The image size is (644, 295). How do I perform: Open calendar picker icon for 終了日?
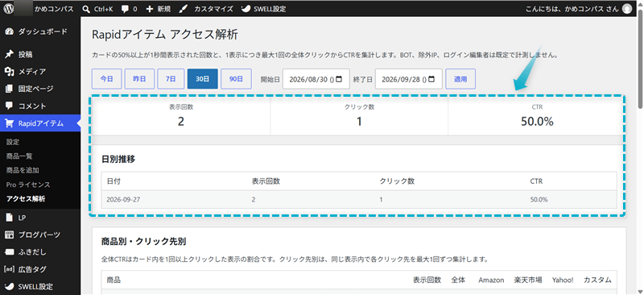point(431,80)
